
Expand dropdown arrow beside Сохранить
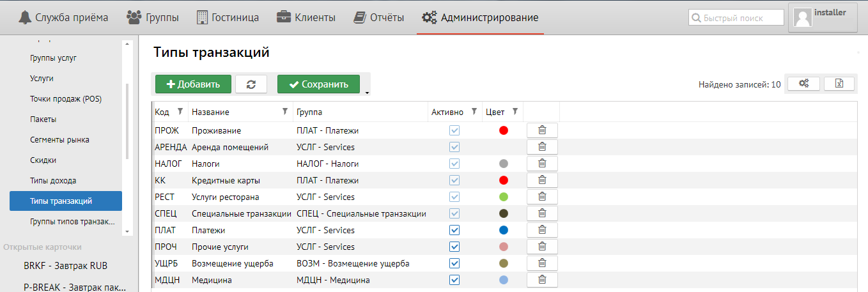pos(367,93)
